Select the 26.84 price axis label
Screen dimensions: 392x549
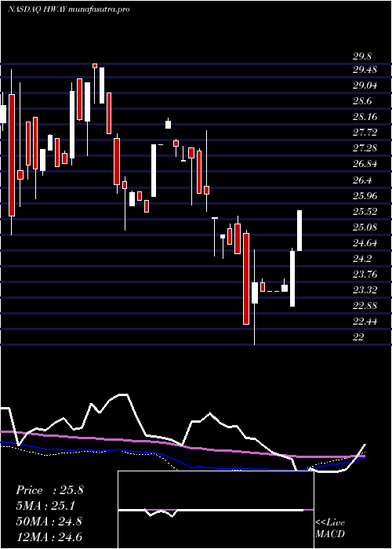point(365,164)
